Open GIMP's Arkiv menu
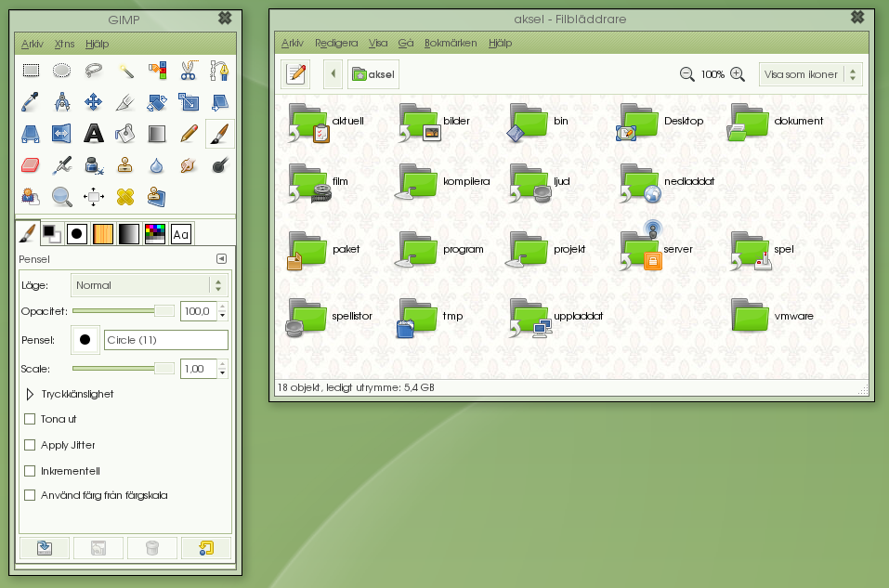889x588 pixels. pyautogui.click(x=33, y=44)
